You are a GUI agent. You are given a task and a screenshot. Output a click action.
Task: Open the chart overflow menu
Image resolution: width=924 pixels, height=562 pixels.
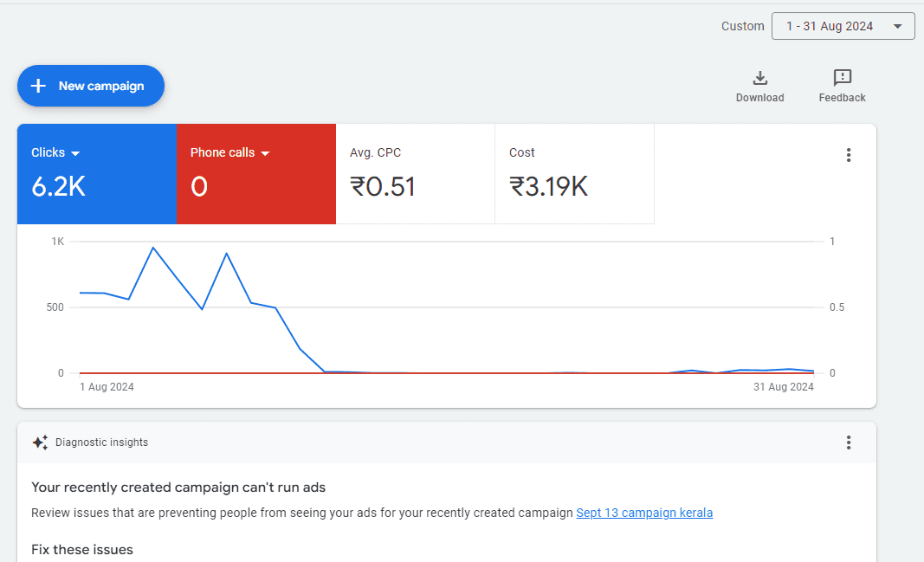pos(849,155)
